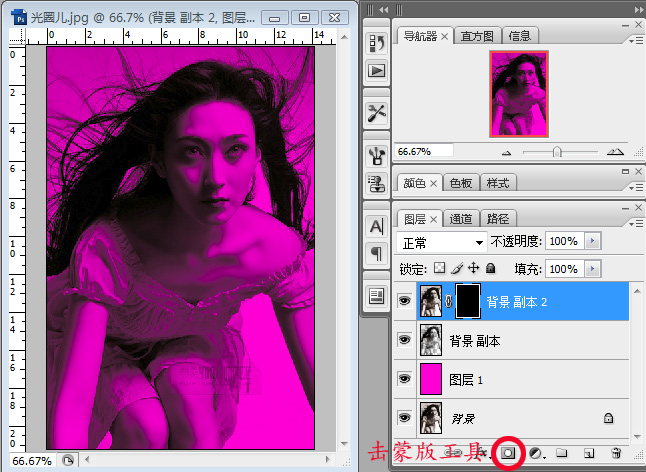Zoom in with large mountains button
Image resolution: width=646 pixels, height=472 pixels.
tap(614, 152)
